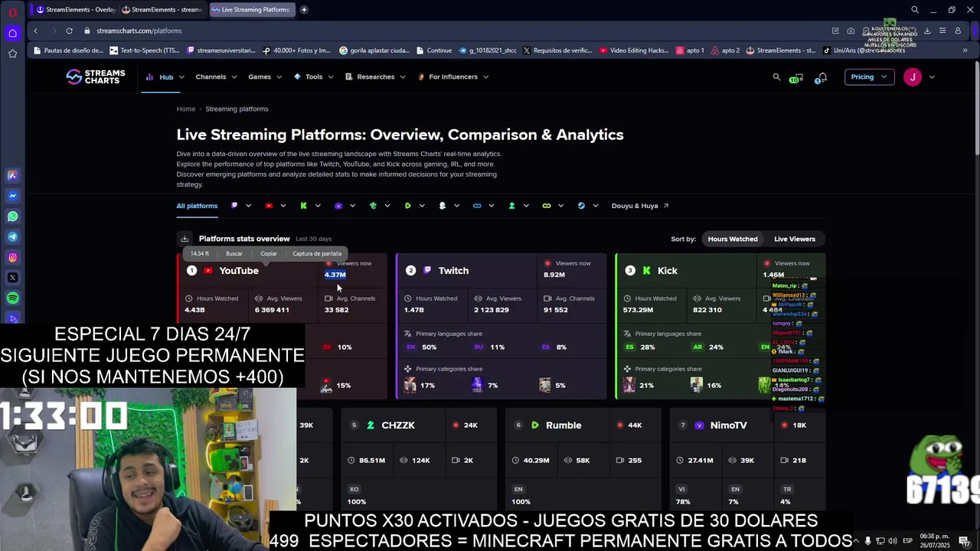The width and height of the screenshot is (980, 551).
Task: Click the Streams Charts logo
Action: tap(96, 77)
